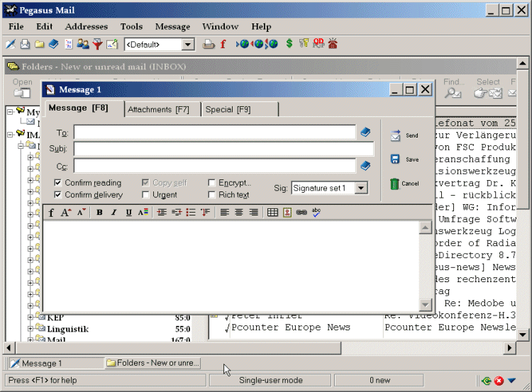The image size is (532, 392).
Task: Click the red telephone icon
Action: coord(333,43)
